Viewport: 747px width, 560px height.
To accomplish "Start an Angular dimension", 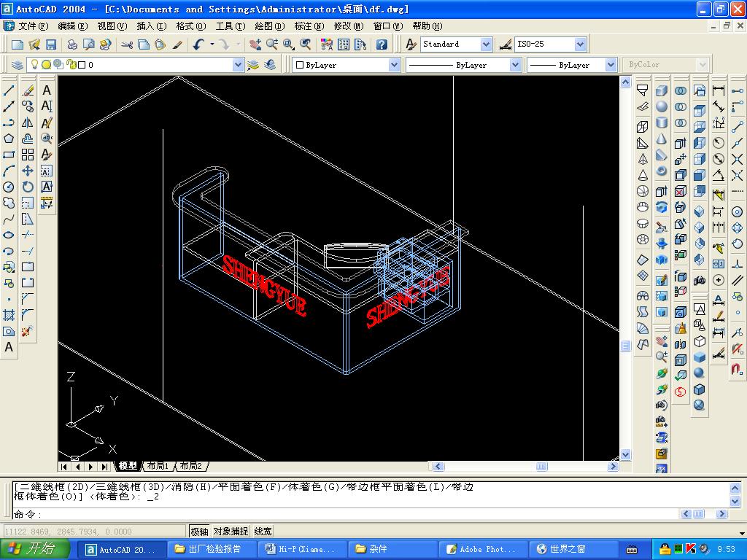I will coord(719,175).
